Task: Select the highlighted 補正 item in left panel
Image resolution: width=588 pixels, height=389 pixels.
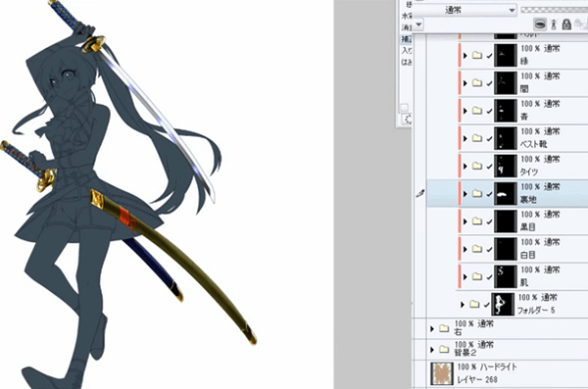Action: point(407,38)
